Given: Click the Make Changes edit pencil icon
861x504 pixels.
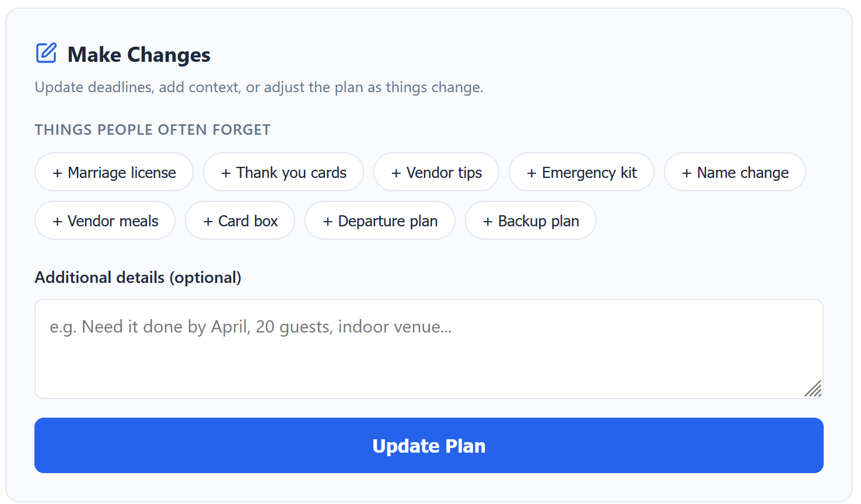Looking at the screenshot, I should pyautogui.click(x=47, y=53).
